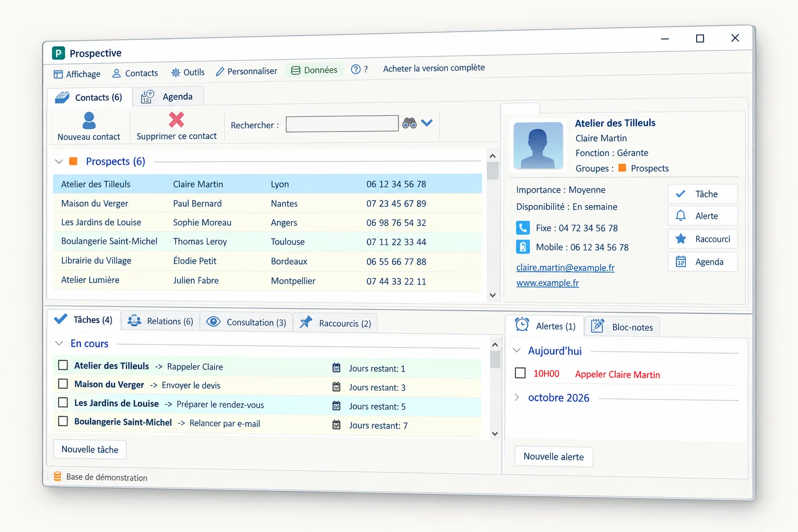This screenshot has width=798, height=532.
Task: Click the red X delete contact icon
Action: click(x=177, y=119)
